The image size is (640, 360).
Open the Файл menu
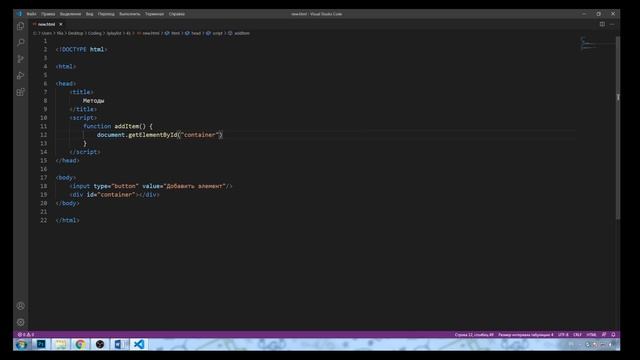31,14
